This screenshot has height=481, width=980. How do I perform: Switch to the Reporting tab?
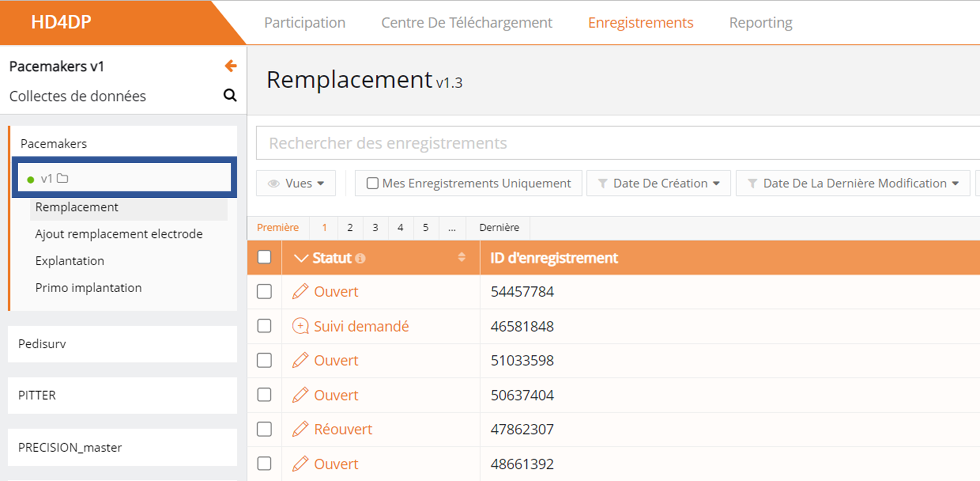coord(760,23)
